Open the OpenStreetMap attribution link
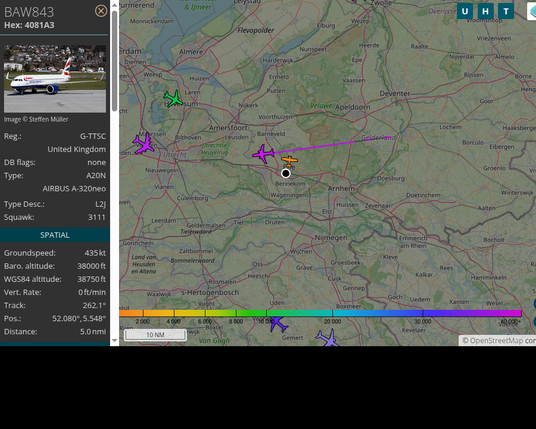Viewport: 536px width, 429px height. coord(497,340)
